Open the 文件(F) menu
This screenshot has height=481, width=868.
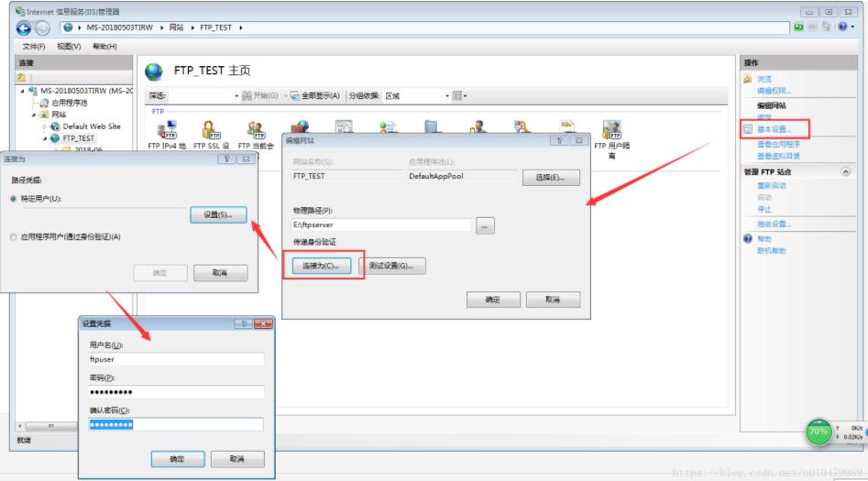tap(34, 47)
